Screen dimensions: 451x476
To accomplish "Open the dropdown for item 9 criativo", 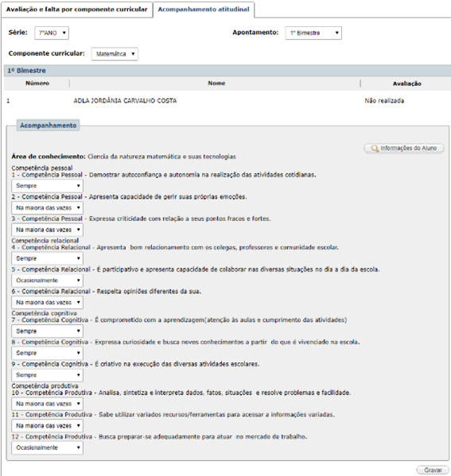I will (x=48, y=375).
